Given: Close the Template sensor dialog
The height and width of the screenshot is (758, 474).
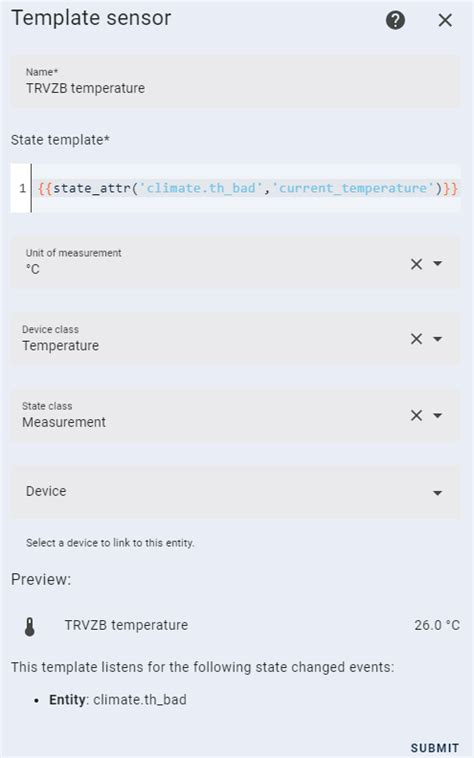Looking at the screenshot, I should click(445, 20).
